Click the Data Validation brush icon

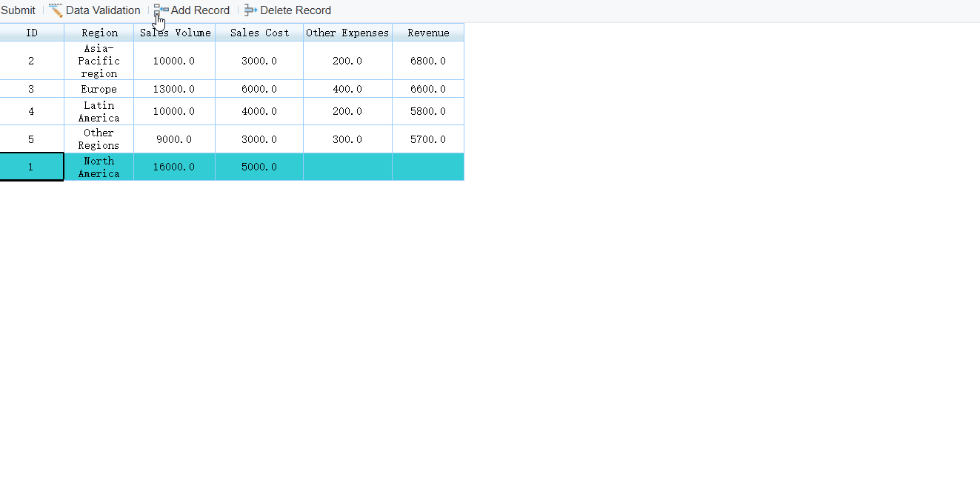tap(53, 10)
